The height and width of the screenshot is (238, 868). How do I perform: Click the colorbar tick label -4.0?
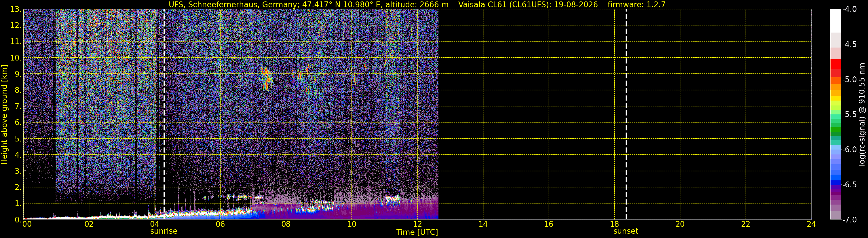coord(849,10)
